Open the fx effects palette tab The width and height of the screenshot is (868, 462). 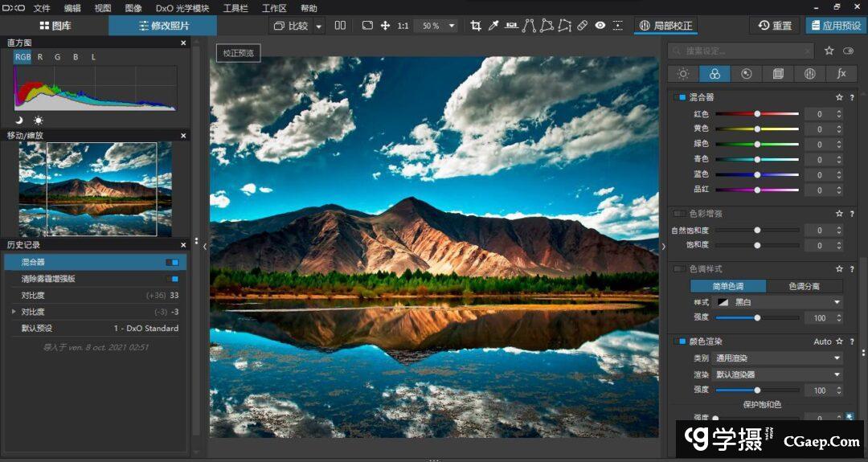841,74
